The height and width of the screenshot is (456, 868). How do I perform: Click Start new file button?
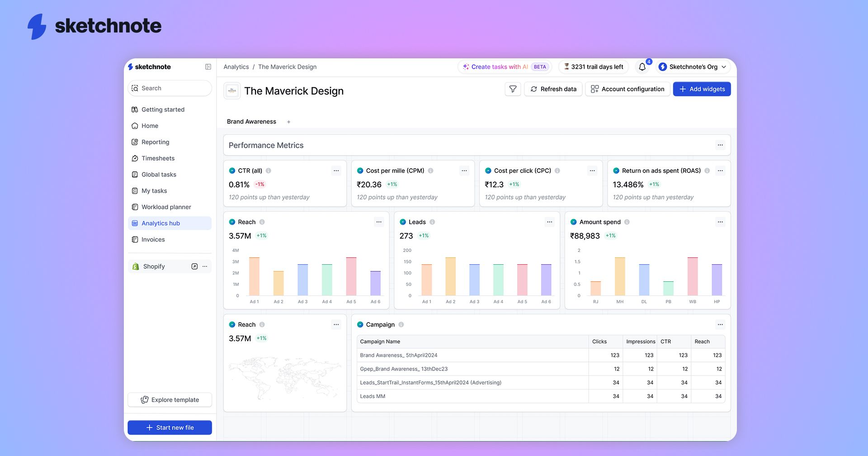(x=170, y=427)
